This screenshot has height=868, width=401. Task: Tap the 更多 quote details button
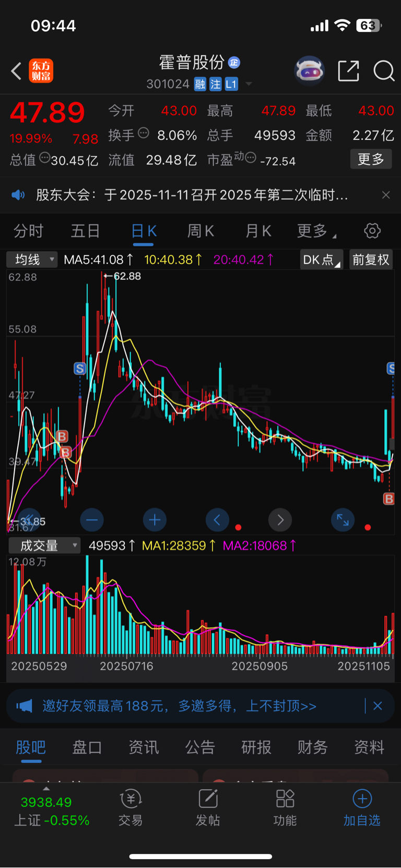(371, 159)
